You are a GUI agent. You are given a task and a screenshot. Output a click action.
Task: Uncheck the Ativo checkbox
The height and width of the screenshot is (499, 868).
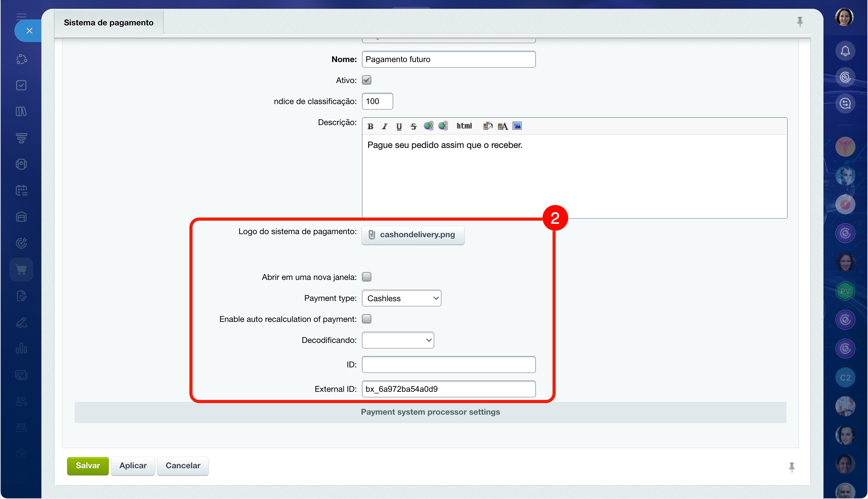[367, 80]
